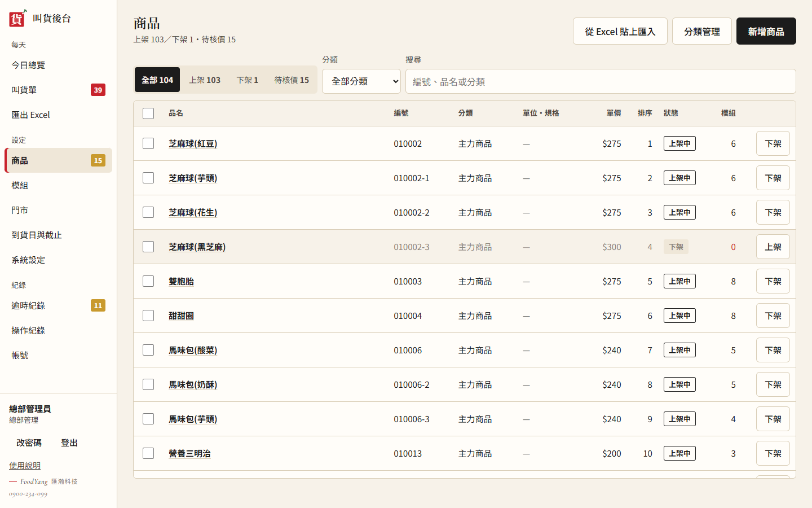This screenshot has height=508, width=812.
Task: Open 匯出 Excel page
Action: pos(58,115)
